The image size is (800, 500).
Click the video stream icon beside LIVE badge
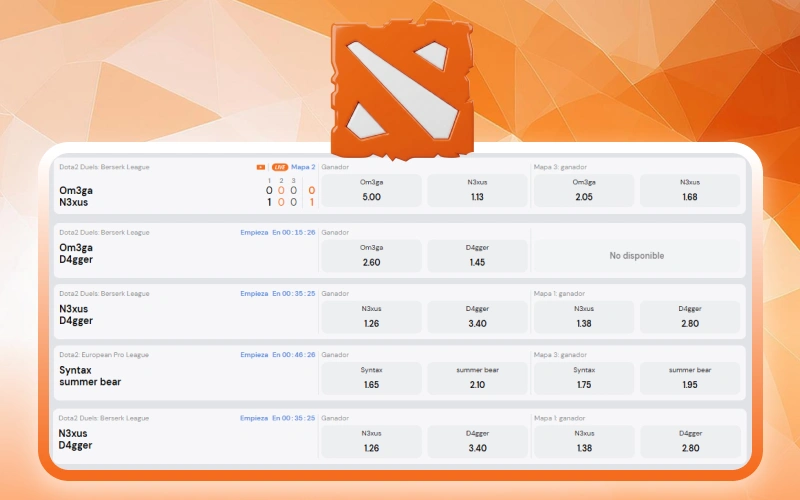click(261, 167)
